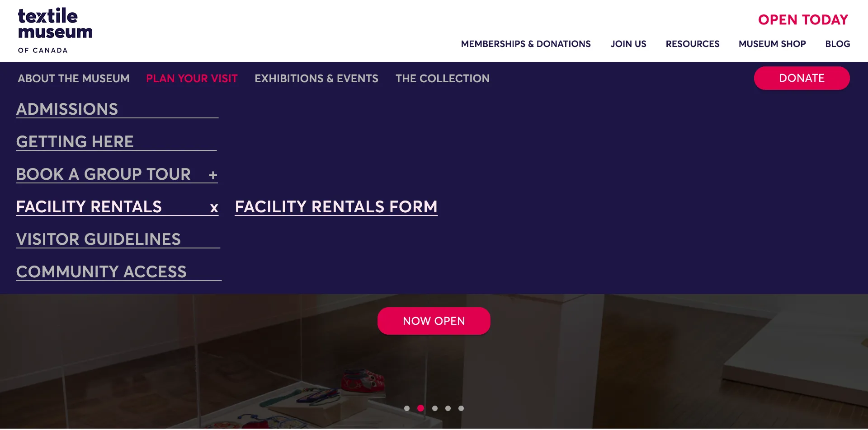This screenshot has width=868, height=430.
Task: Expand the Book a Group Tour plus icon
Action: click(213, 175)
